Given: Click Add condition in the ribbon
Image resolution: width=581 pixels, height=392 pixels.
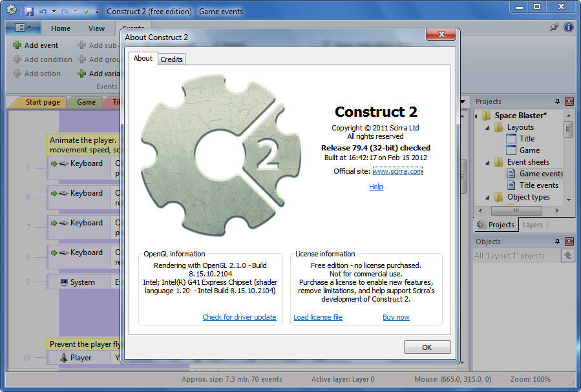Looking at the screenshot, I should point(43,59).
